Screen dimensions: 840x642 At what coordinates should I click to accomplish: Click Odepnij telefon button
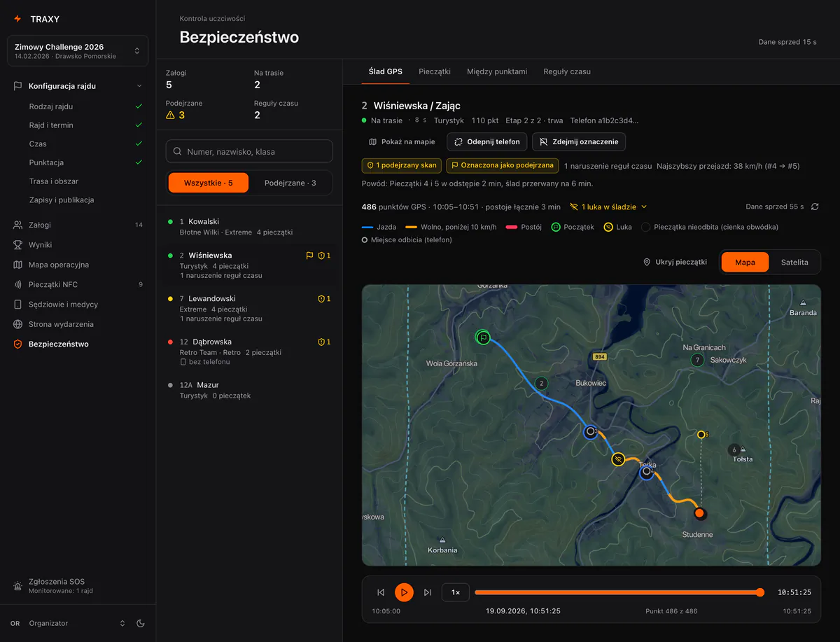pyautogui.click(x=487, y=141)
